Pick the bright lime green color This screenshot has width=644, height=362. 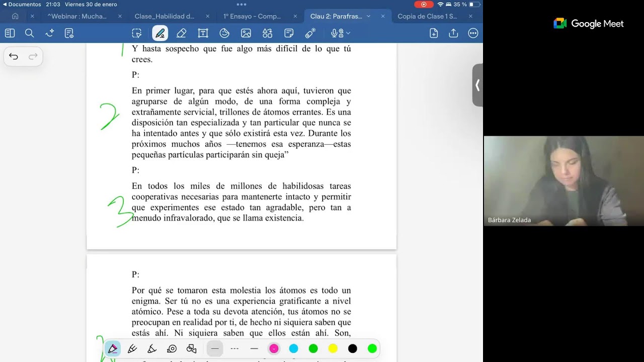pyautogui.click(x=372, y=348)
